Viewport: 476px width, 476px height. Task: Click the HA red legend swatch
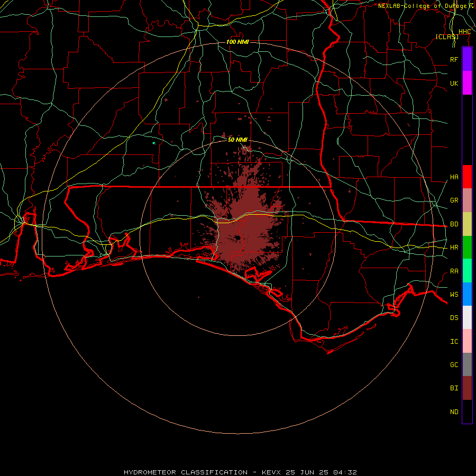click(x=467, y=177)
